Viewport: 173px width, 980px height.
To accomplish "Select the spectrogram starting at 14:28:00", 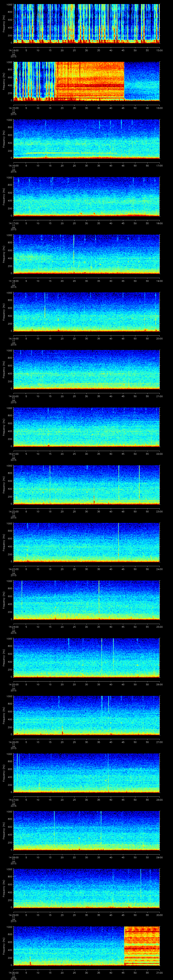I will 86,830.
